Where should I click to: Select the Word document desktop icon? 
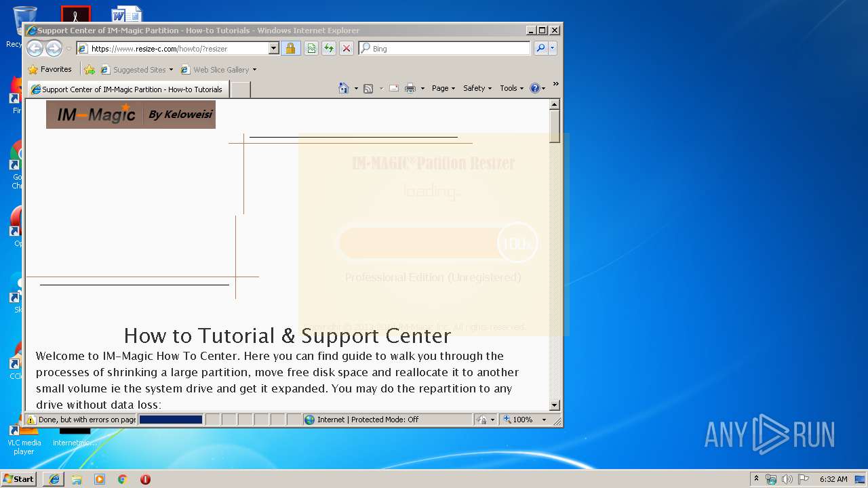(127, 14)
